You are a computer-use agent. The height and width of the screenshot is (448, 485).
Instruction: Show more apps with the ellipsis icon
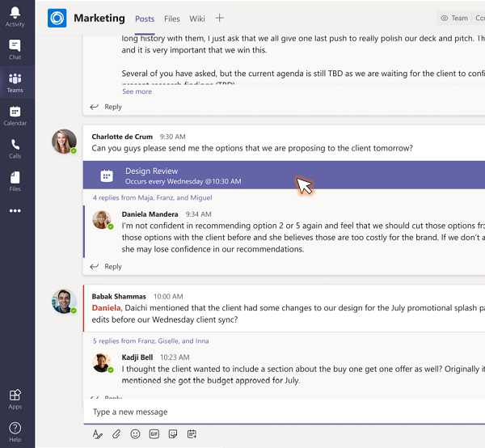pos(15,211)
